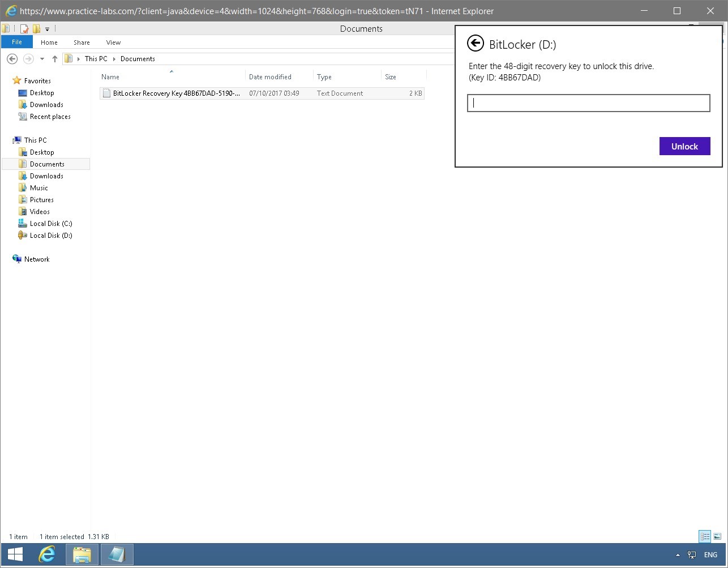Open the BitLocker Recovery Key text document
The height and width of the screenshot is (568, 728).
pos(175,93)
